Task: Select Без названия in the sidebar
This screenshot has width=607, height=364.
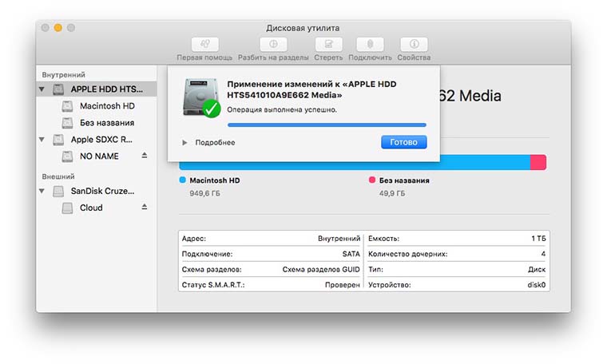Action: tap(107, 123)
